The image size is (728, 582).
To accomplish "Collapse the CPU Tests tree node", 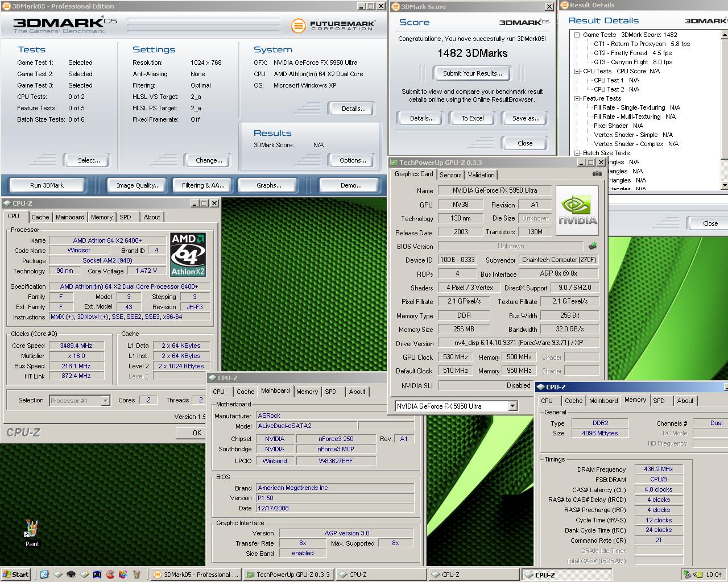I will pyautogui.click(x=577, y=71).
